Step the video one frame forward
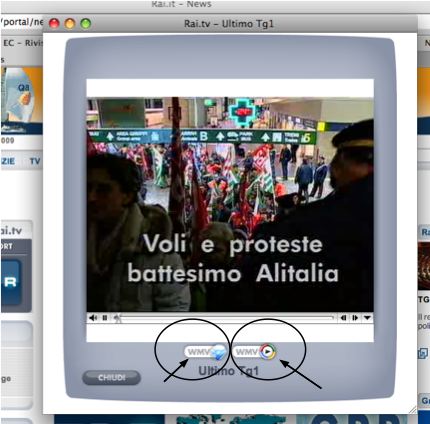 click(355, 318)
